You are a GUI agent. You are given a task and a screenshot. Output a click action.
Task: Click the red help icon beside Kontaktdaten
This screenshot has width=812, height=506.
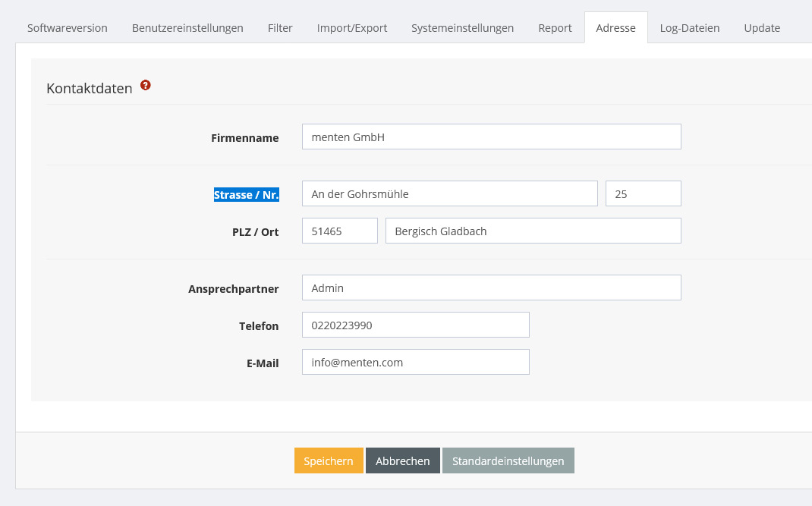tap(146, 86)
